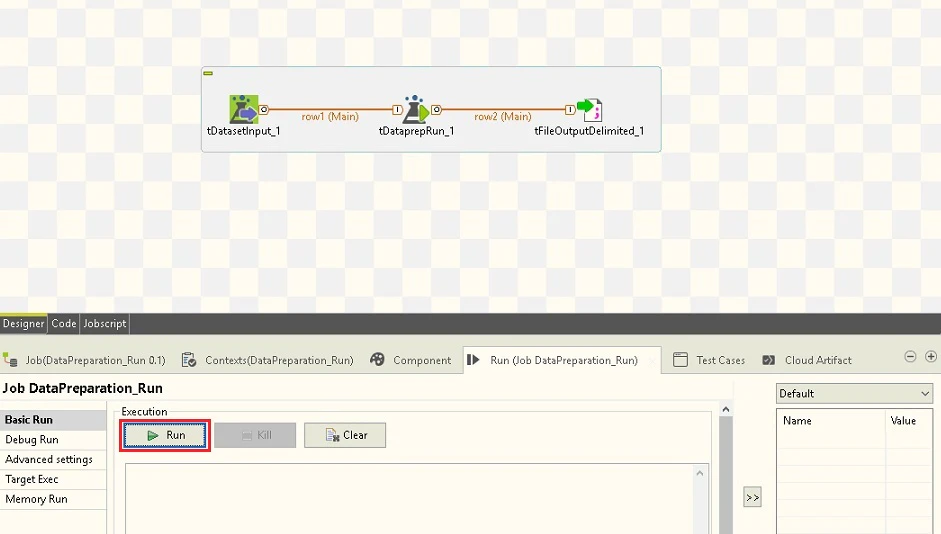This screenshot has height=534, width=941.
Task: Click the Run tab play icon
Action: click(474, 359)
